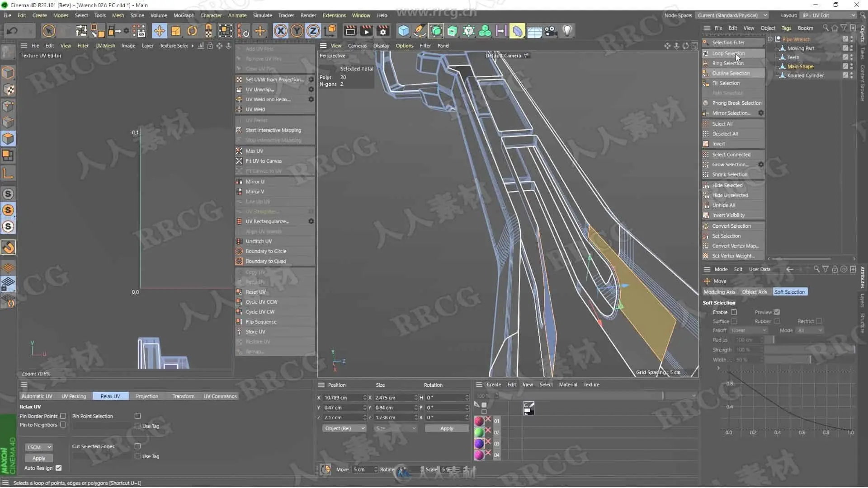The width and height of the screenshot is (868, 488).
Task: Open the Object (Rel) coordinate dropdown
Action: [x=344, y=428]
